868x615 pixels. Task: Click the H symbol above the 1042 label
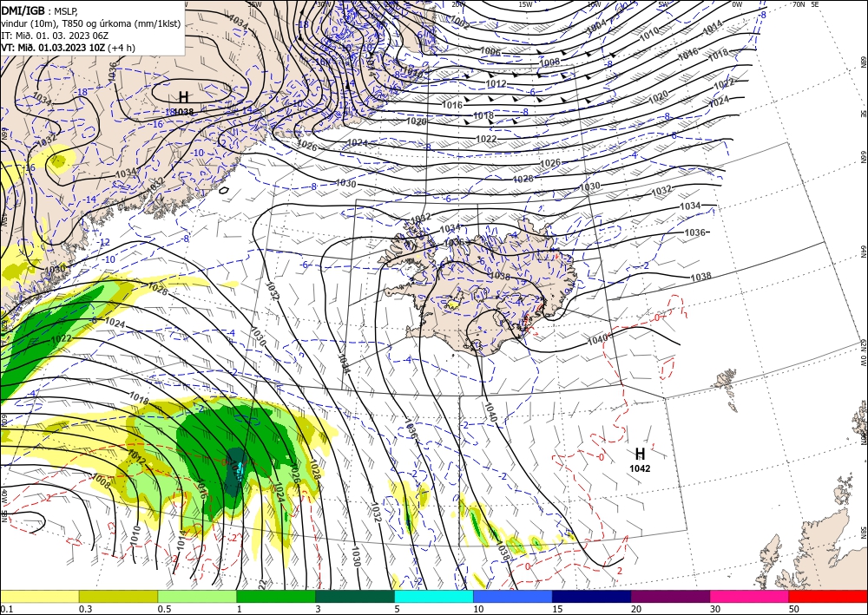tap(640, 454)
